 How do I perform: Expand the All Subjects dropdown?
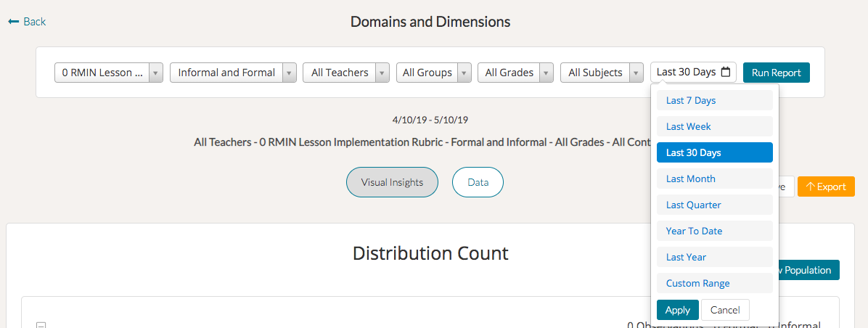coord(602,73)
